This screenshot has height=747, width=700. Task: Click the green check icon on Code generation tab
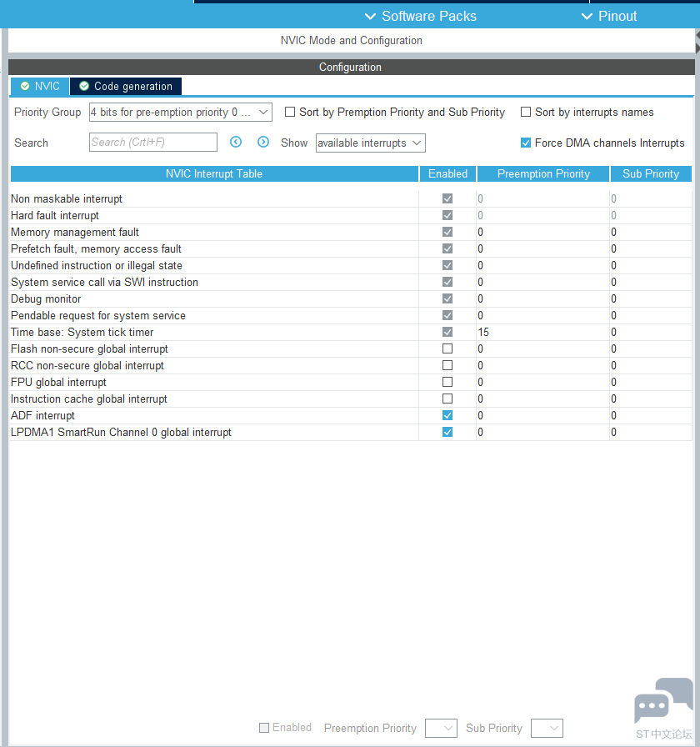coord(84,86)
